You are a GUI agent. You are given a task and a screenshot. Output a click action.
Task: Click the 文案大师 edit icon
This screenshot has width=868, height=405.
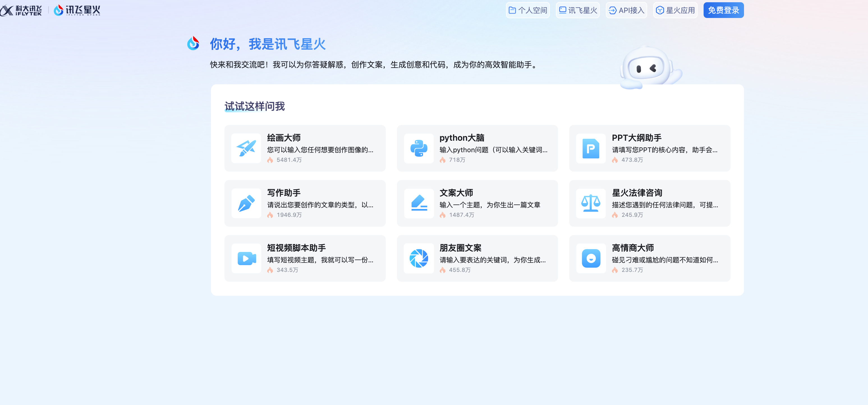coord(419,203)
